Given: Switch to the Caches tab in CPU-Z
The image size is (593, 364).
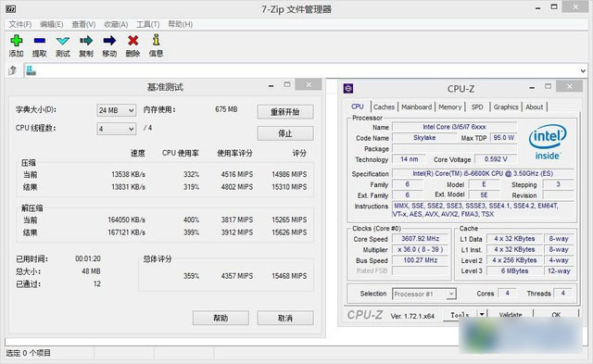Looking at the screenshot, I should click(x=384, y=107).
